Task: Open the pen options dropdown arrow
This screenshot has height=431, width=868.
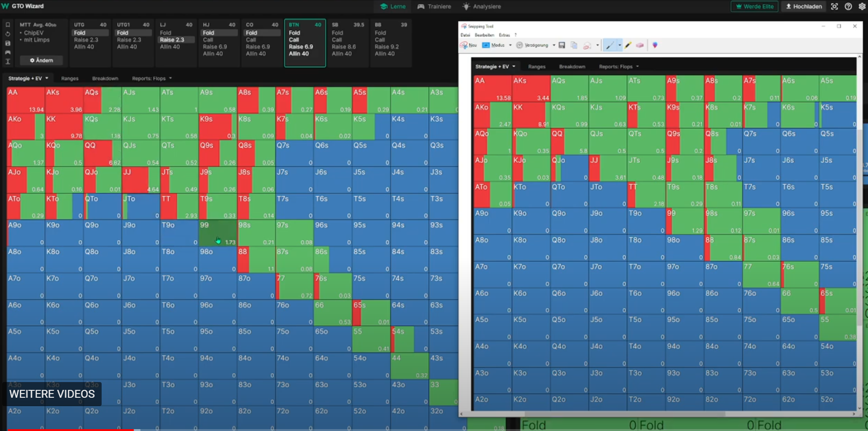Action: point(619,45)
